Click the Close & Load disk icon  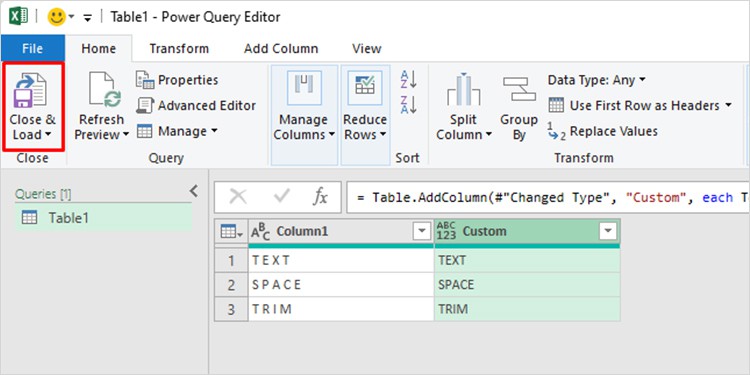[31, 90]
